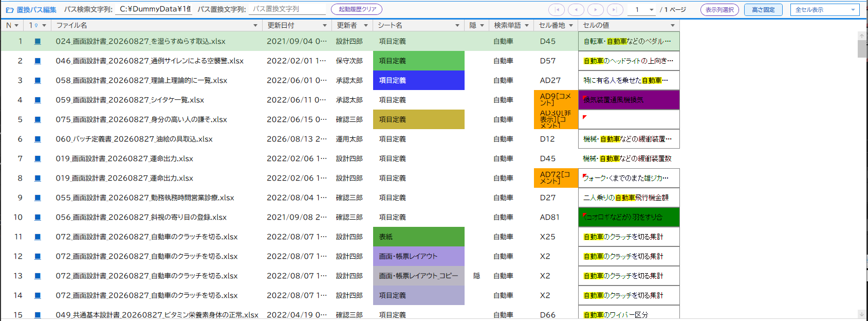Jump to the last page with pager button
Screen dimensions: 868x321
pyautogui.click(x=615, y=9)
